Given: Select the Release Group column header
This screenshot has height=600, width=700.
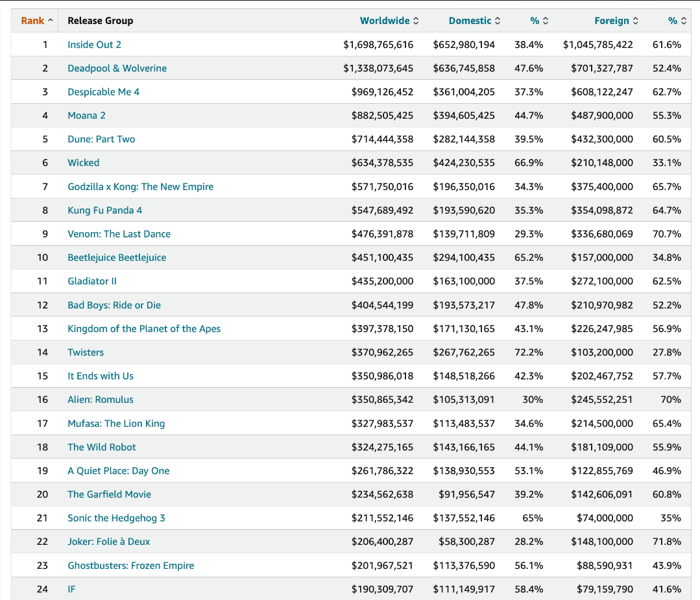Looking at the screenshot, I should tap(100, 21).
